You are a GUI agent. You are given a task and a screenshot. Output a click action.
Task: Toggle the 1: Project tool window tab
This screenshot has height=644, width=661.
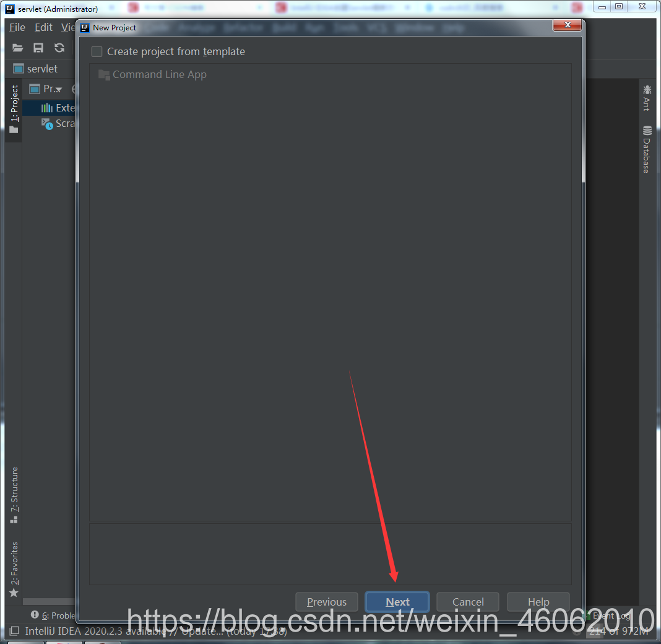[x=14, y=109]
